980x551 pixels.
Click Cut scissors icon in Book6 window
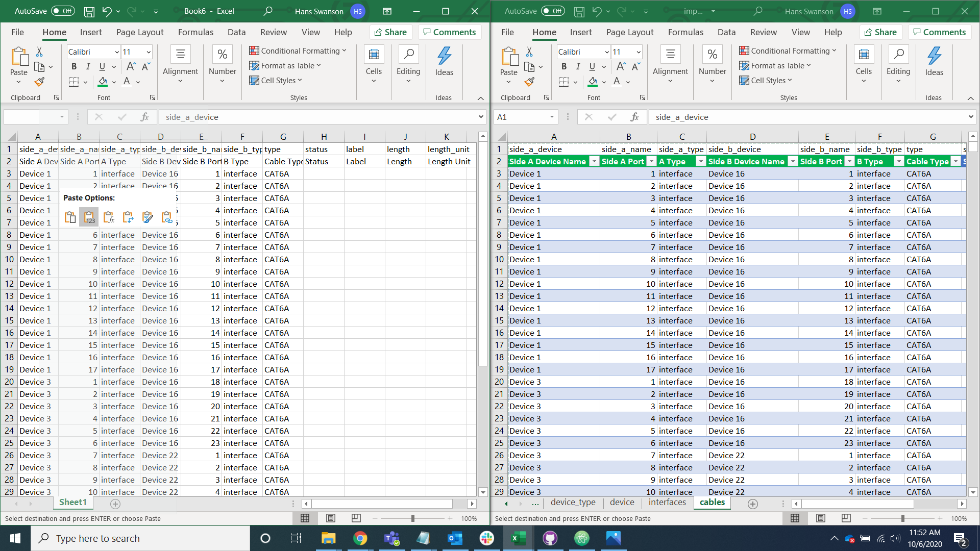pos(39,52)
